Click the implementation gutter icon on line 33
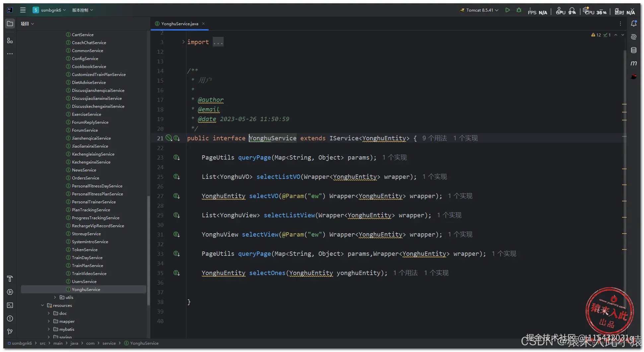Screen dimensions: 644x352 [x=177, y=253]
